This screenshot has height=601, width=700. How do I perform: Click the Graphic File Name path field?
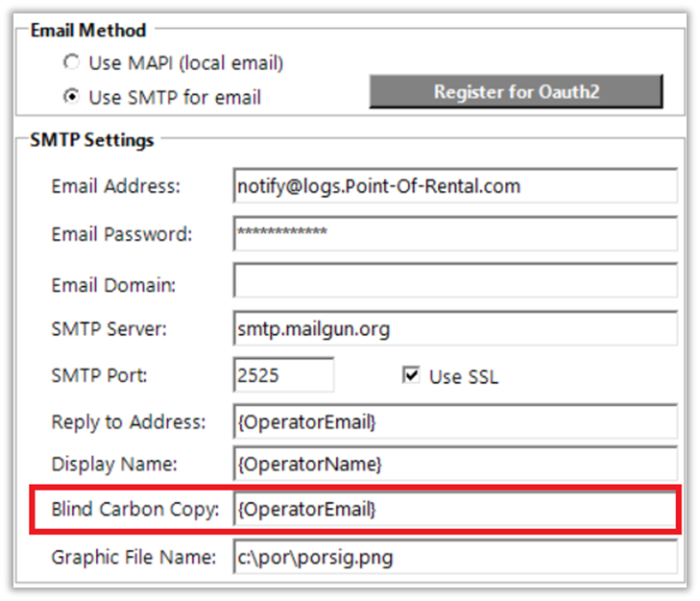click(455, 557)
